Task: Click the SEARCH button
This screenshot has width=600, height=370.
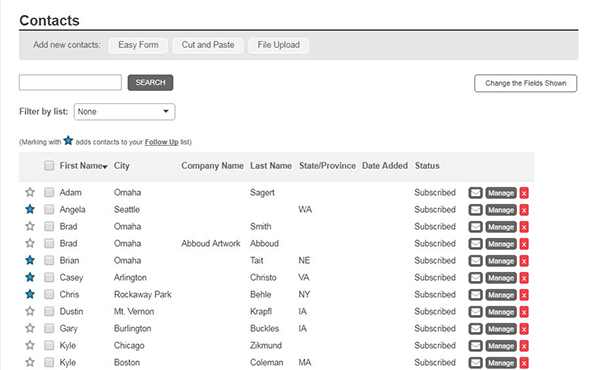Action: 150,83
